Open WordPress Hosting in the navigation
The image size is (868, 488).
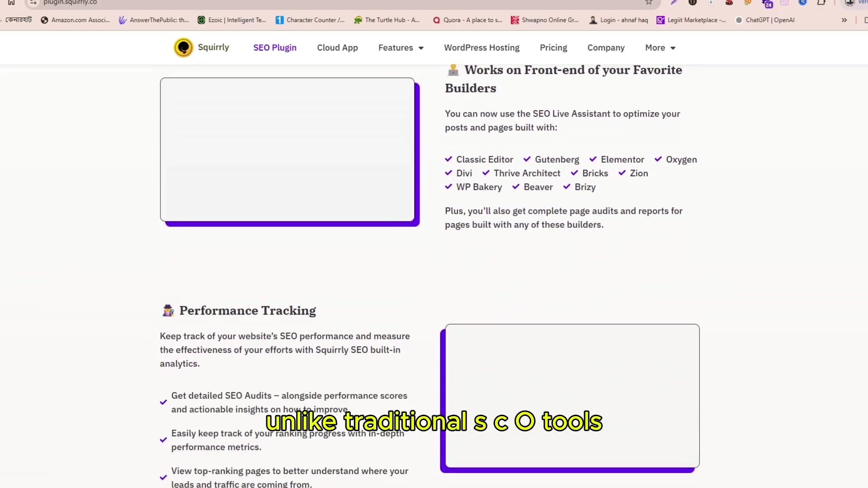click(x=481, y=48)
